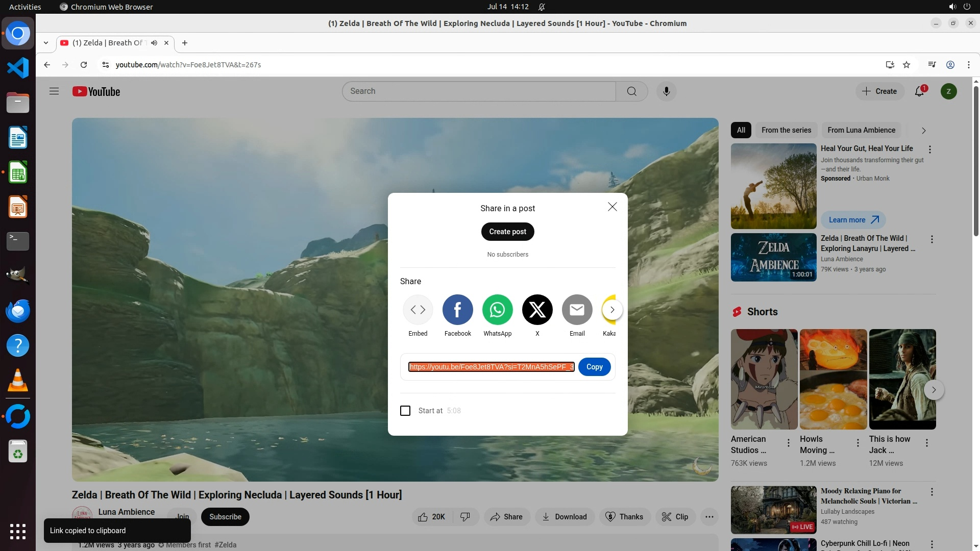Show more filter chips with arrow

click(x=923, y=131)
